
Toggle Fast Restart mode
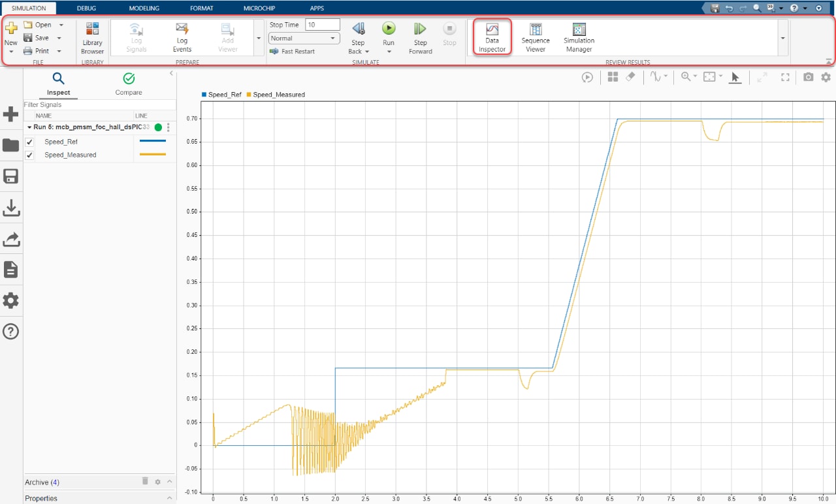292,52
